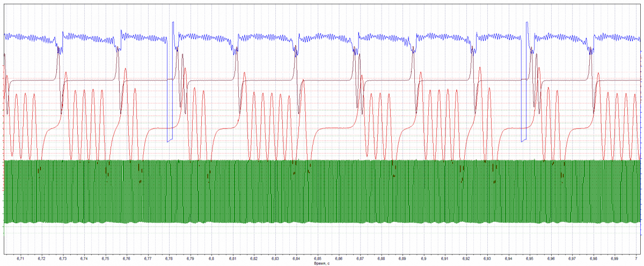Click the 6,85 time axis label
Screen dimensions: 644x266
pos(318,258)
